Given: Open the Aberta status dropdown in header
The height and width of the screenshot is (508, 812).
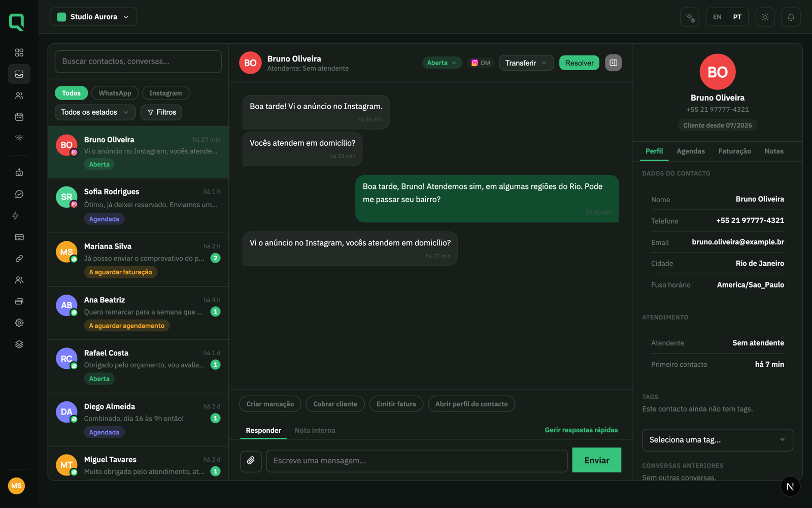Looking at the screenshot, I should 442,63.
